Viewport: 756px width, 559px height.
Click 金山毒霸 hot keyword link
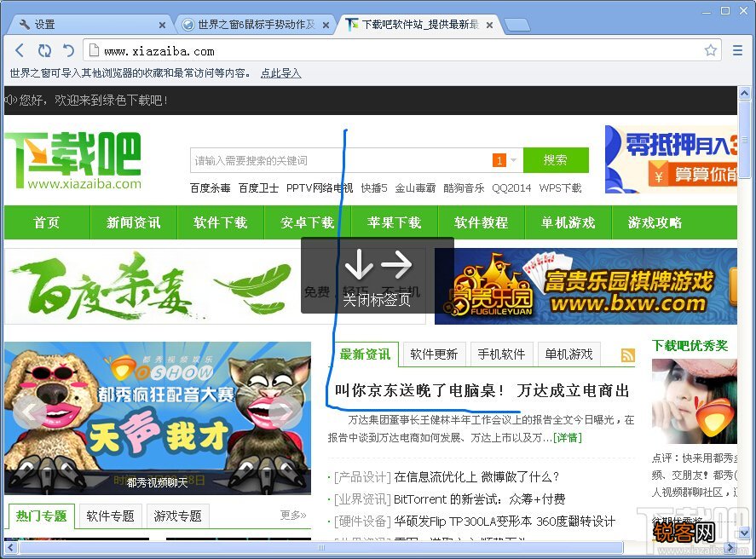415,188
